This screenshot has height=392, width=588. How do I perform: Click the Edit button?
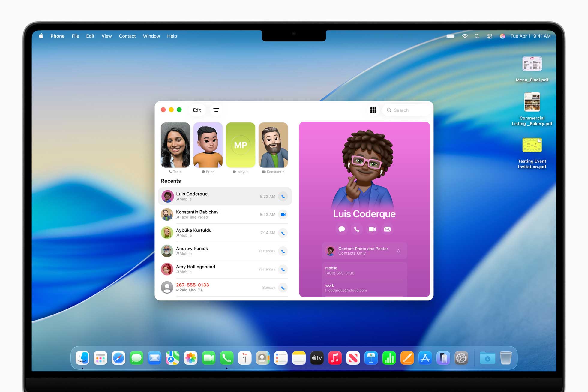[197, 110]
